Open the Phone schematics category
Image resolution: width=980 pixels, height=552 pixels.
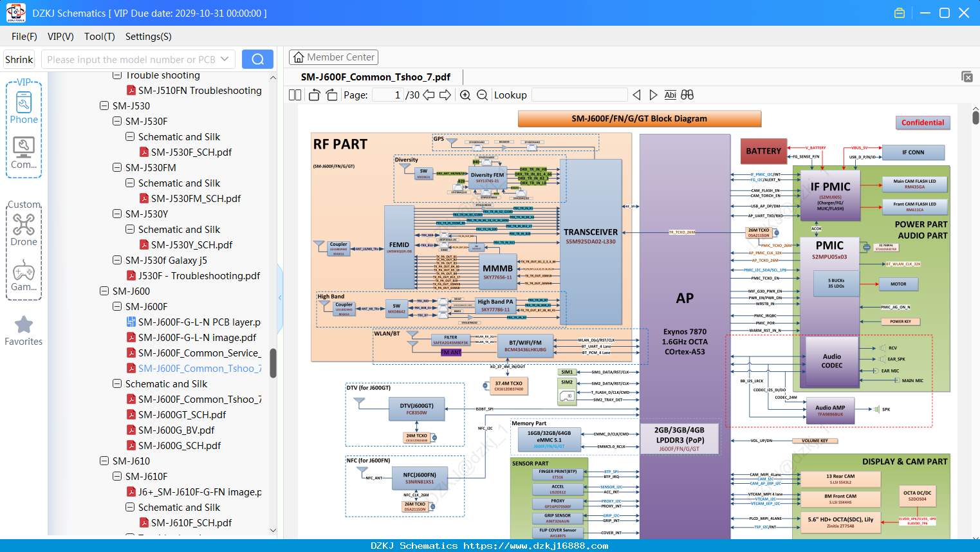24,107
